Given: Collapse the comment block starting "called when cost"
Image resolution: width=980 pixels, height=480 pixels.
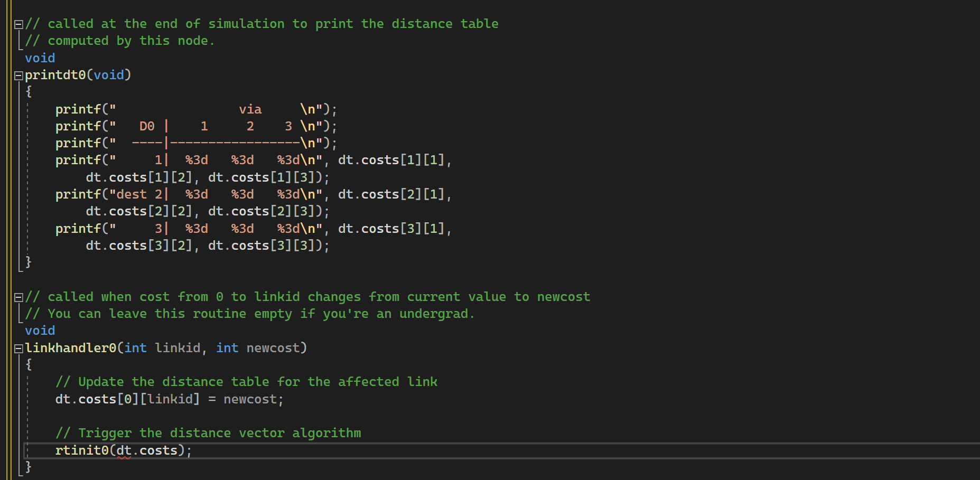Looking at the screenshot, I should pos(18,297).
